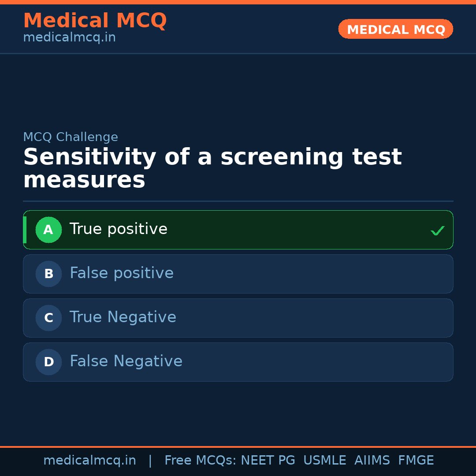Click the letter B circle badge

tap(48, 274)
